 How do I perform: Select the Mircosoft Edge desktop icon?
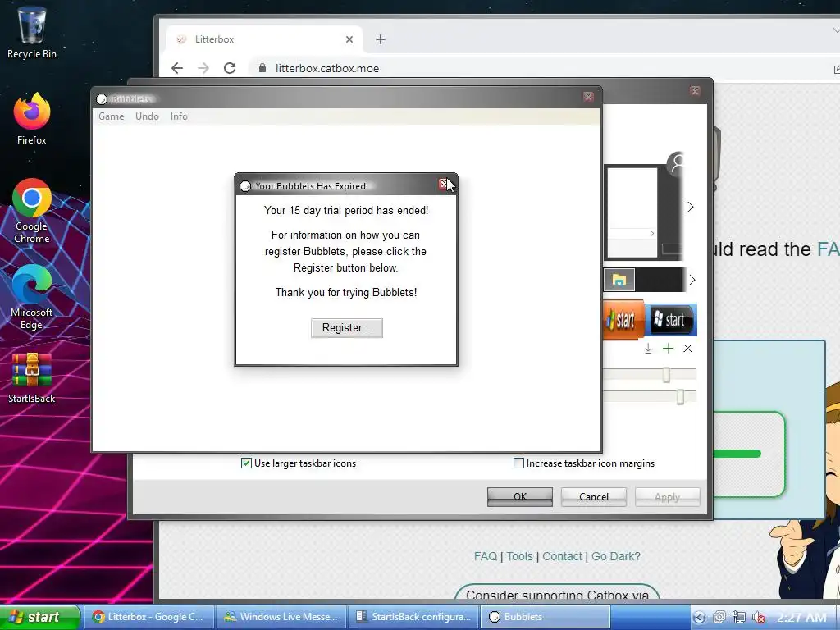pyautogui.click(x=32, y=297)
